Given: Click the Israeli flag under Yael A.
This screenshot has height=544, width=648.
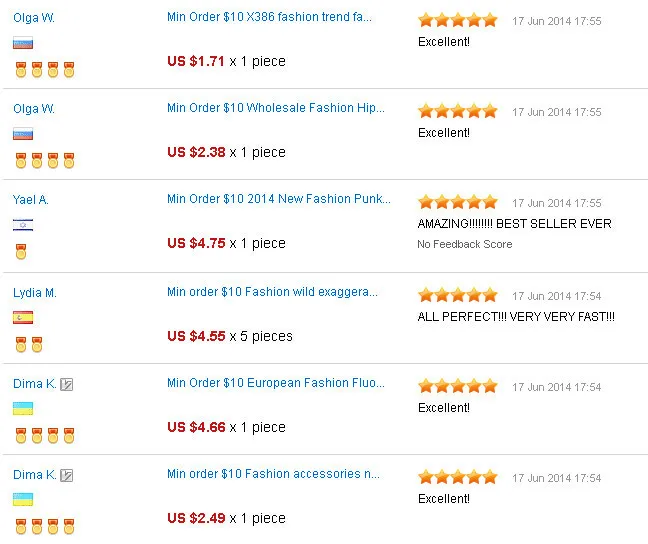Looking at the screenshot, I should [x=23, y=226].
